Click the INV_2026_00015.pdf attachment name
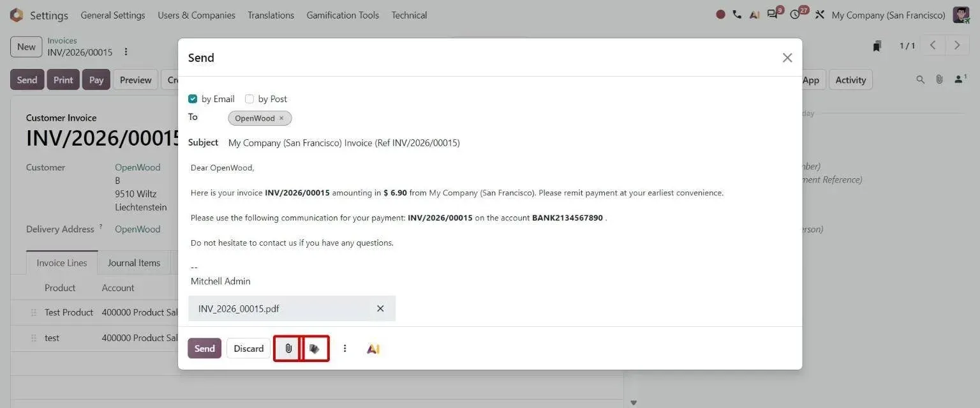 [239, 308]
